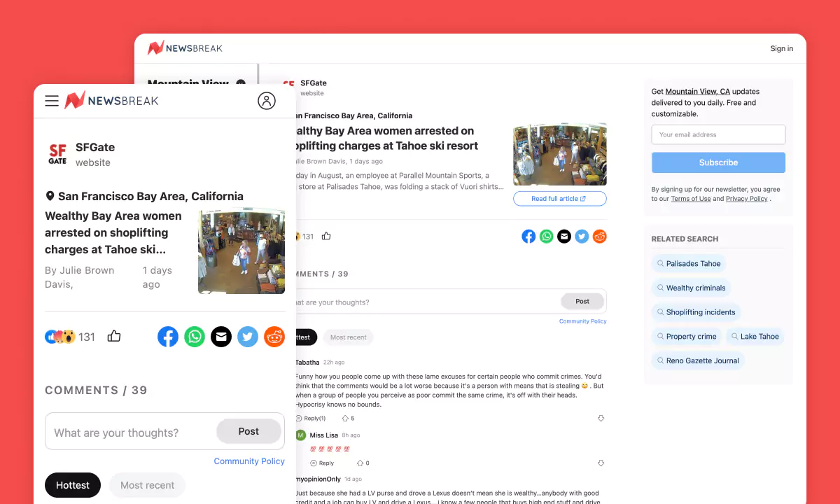Open the article thumbnail in mobile view
This screenshot has height=504, width=840.
[x=241, y=251]
